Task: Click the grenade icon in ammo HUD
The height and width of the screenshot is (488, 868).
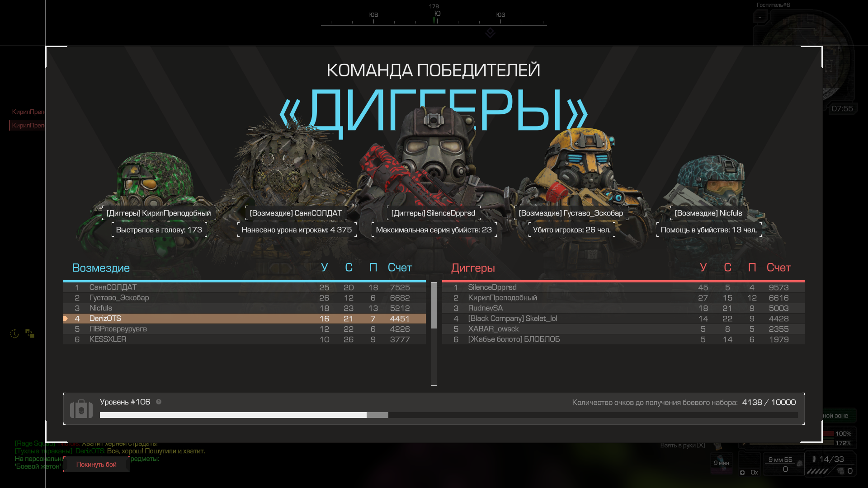Action: coord(840,471)
